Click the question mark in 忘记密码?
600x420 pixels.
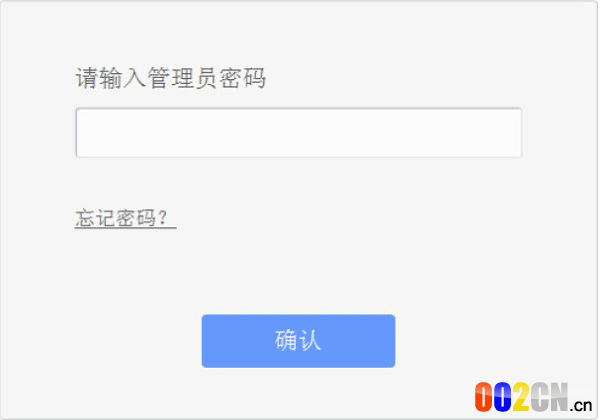[162, 218]
